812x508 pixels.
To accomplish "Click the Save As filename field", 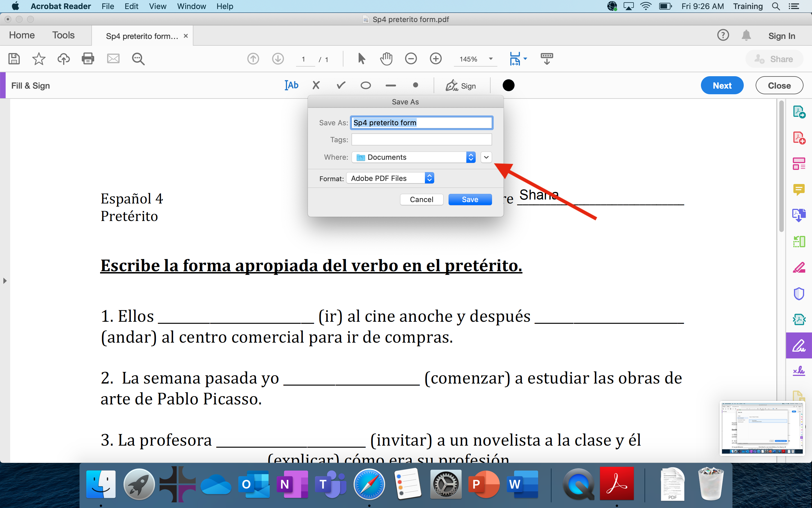I will [422, 123].
